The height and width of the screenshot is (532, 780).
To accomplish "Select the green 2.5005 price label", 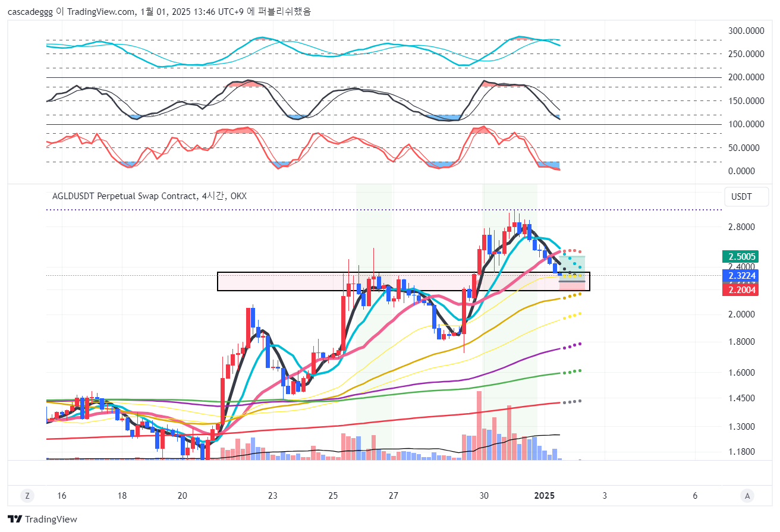I will (740, 257).
